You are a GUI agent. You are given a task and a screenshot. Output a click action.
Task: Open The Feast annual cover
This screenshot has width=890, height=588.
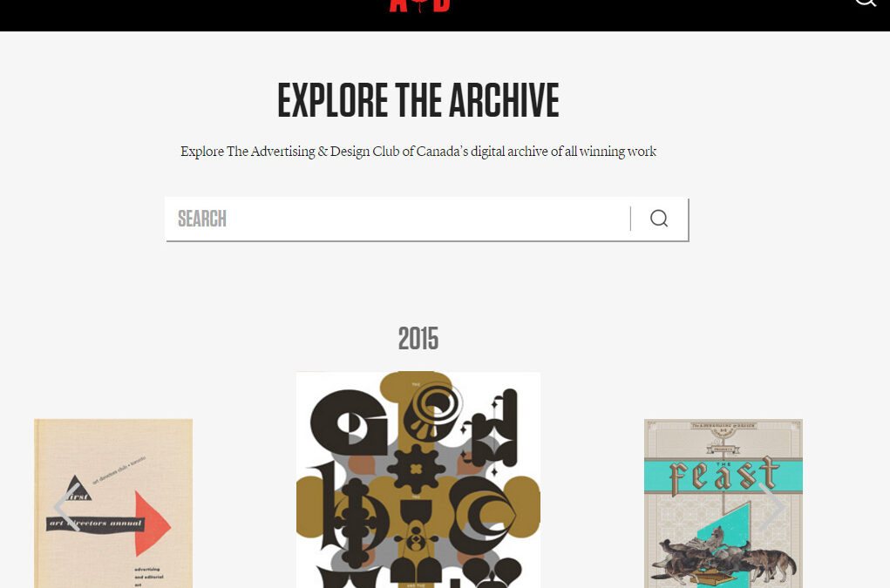point(724,504)
